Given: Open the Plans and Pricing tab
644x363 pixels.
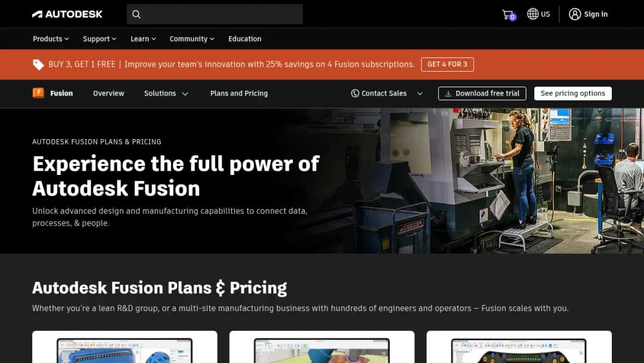Looking at the screenshot, I should pyautogui.click(x=239, y=93).
